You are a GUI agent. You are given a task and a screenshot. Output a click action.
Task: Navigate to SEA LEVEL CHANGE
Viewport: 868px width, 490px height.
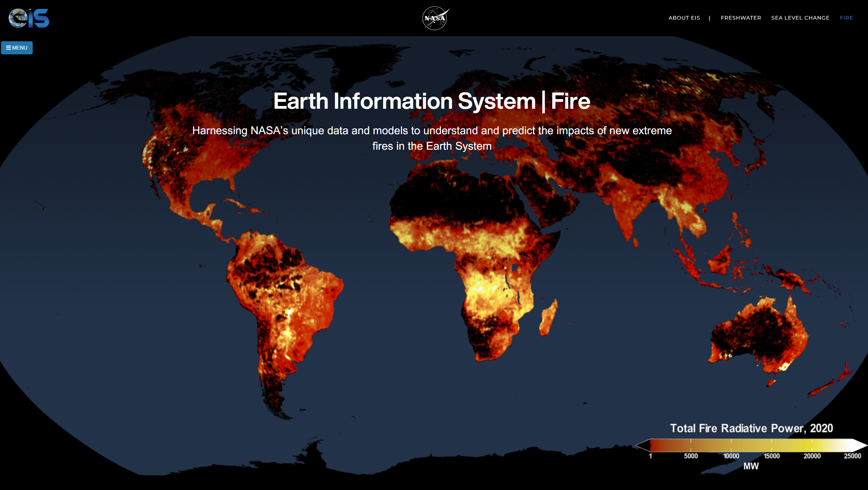800,18
